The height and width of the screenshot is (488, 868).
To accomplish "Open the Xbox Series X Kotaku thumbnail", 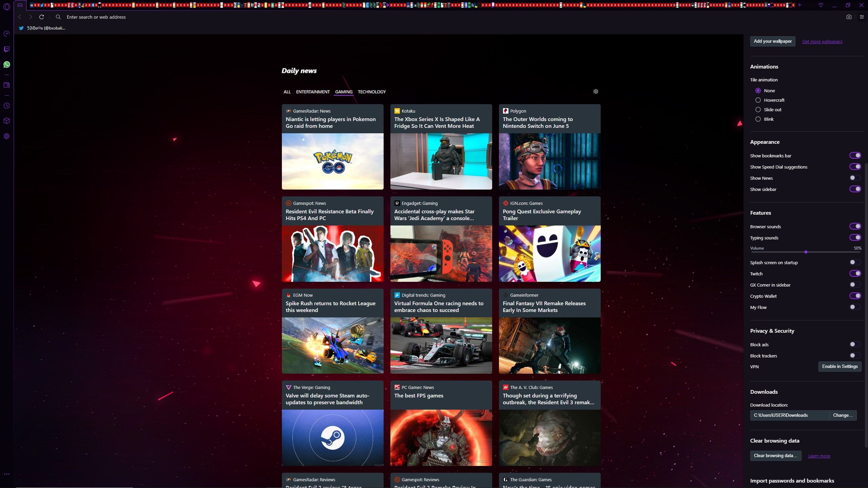I will coord(441,161).
